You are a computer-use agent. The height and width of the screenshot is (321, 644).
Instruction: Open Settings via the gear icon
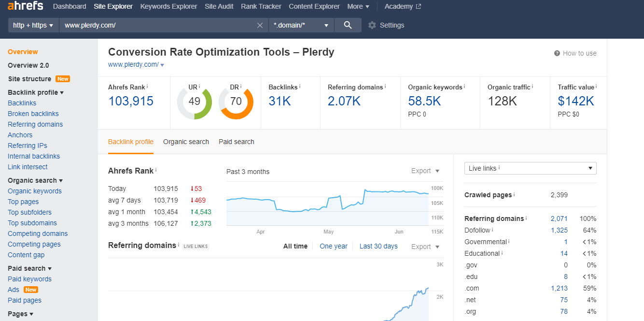pos(372,25)
